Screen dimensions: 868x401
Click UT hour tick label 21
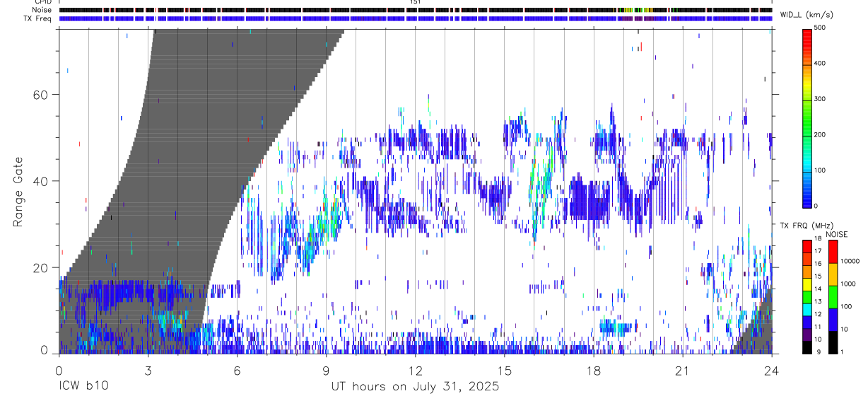click(x=683, y=371)
